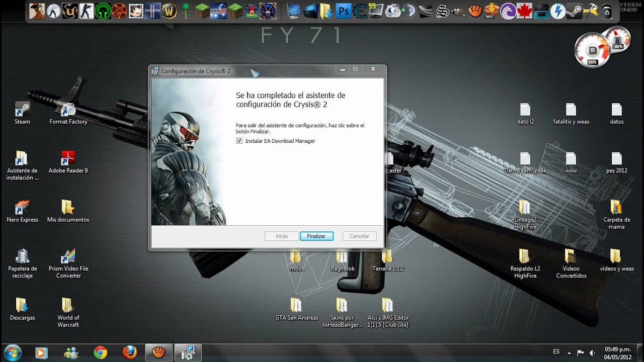Screen dimensions: 644x362
Task: Open Steam icon in the top dock
Action: coord(574,11)
